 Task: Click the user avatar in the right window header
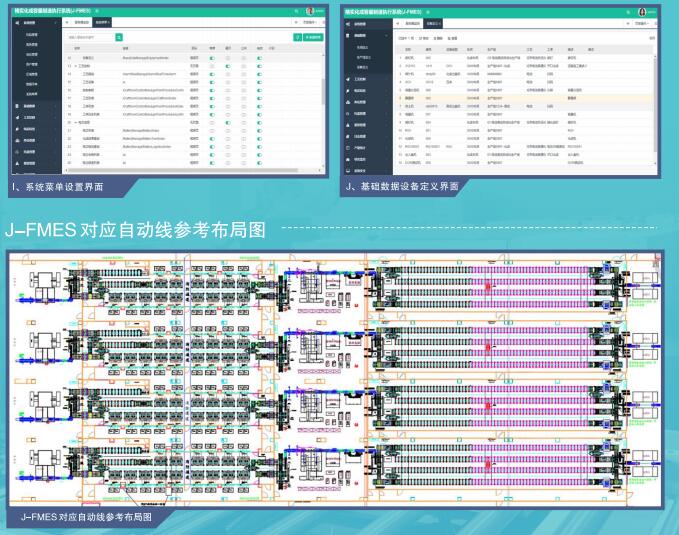642,11
